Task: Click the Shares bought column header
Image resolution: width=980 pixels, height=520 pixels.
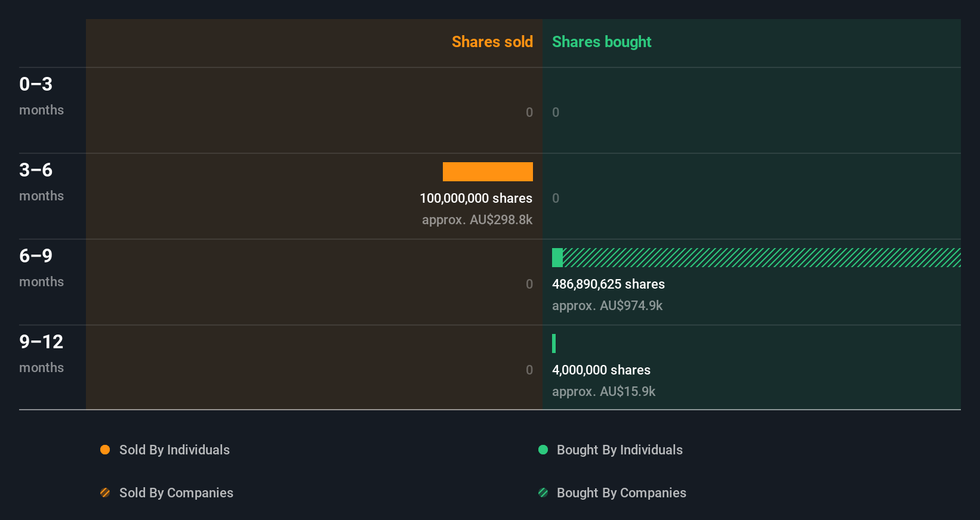Action: (x=602, y=42)
